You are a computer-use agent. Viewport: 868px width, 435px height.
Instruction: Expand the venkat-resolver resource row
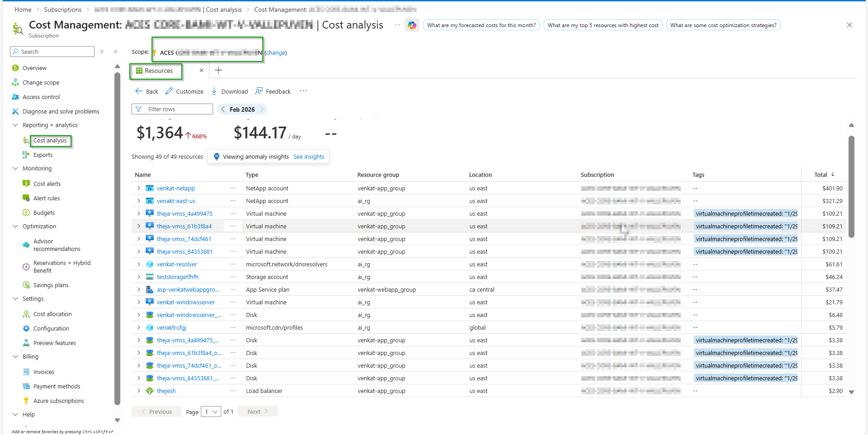pos(139,264)
